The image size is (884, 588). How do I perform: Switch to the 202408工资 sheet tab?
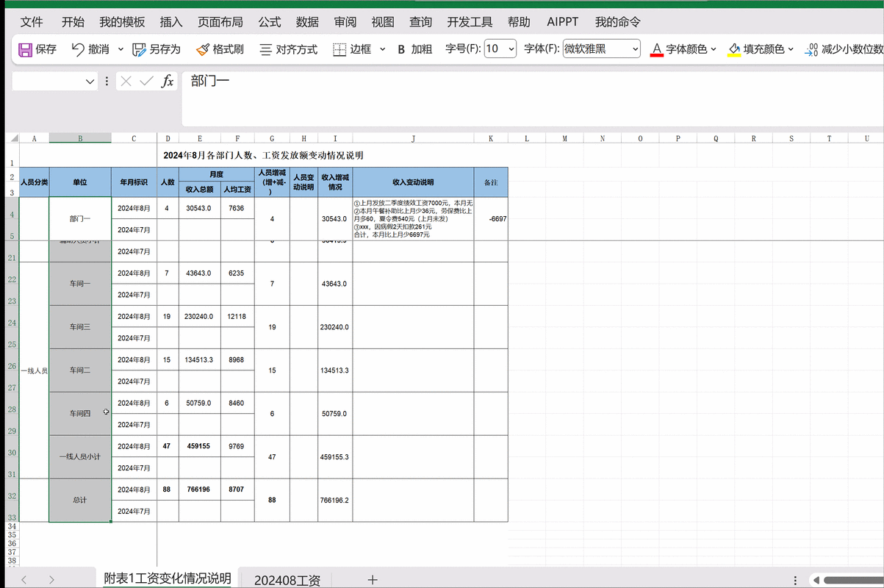287,580
